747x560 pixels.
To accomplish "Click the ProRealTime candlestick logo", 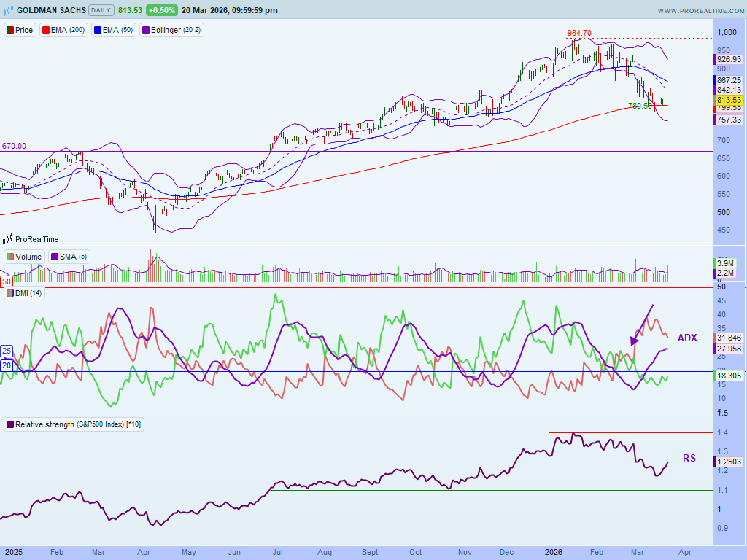I will pyautogui.click(x=8, y=239).
